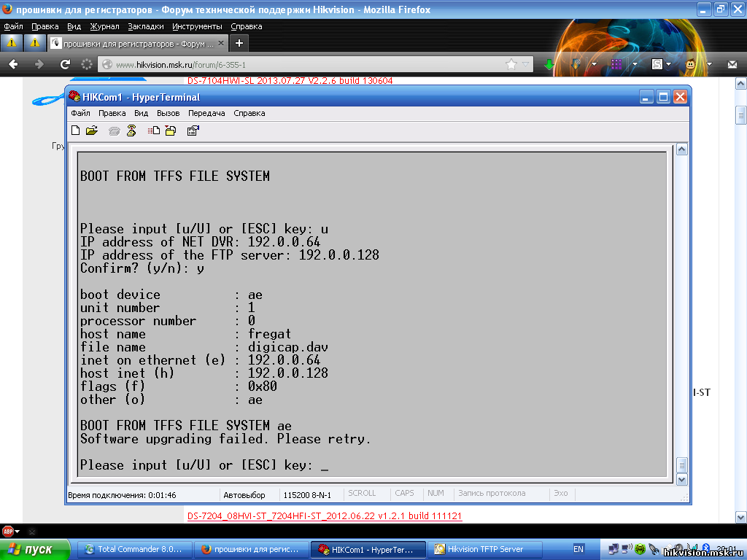Image resolution: width=747 pixels, height=560 pixels.
Task: Switch to Firefox taskbar button
Action: (x=252, y=550)
